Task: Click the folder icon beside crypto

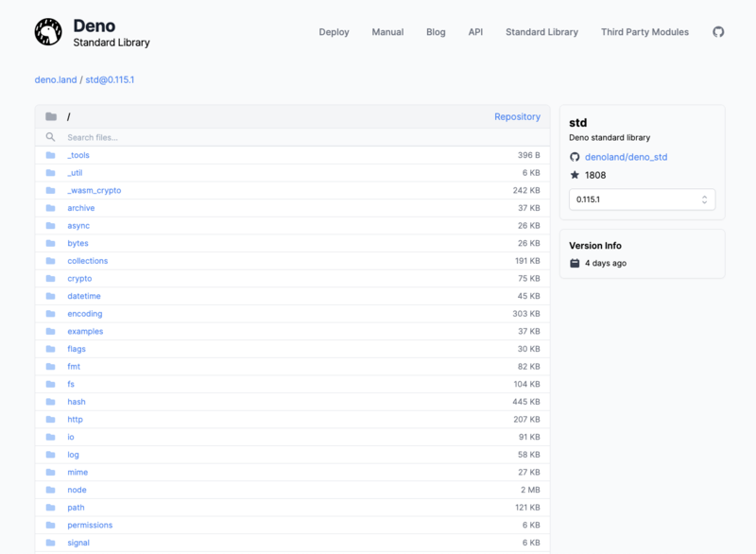Action: [x=51, y=278]
